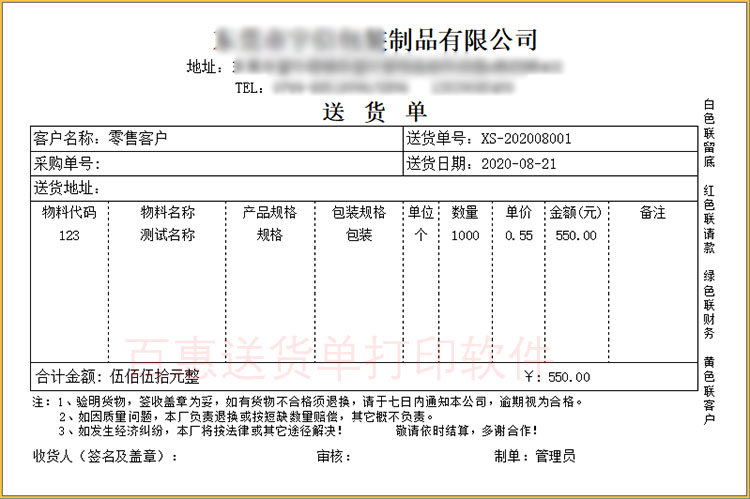Click note 1 about 验明货物
The height and width of the screenshot is (499, 750).
click(x=320, y=402)
